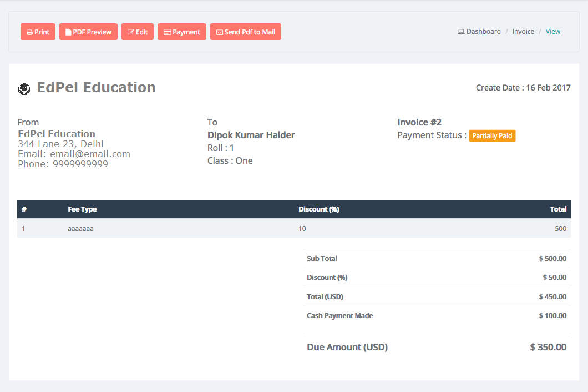This screenshot has width=588, height=392.
Task: Click the EdPel Education graduation logo icon
Action: (x=24, y=88)
